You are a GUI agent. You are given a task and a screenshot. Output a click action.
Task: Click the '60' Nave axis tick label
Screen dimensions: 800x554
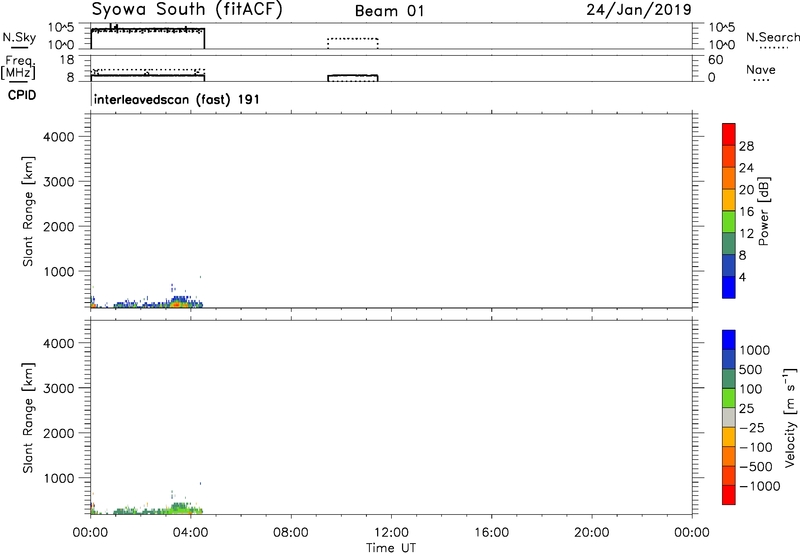tap(716, 60)
